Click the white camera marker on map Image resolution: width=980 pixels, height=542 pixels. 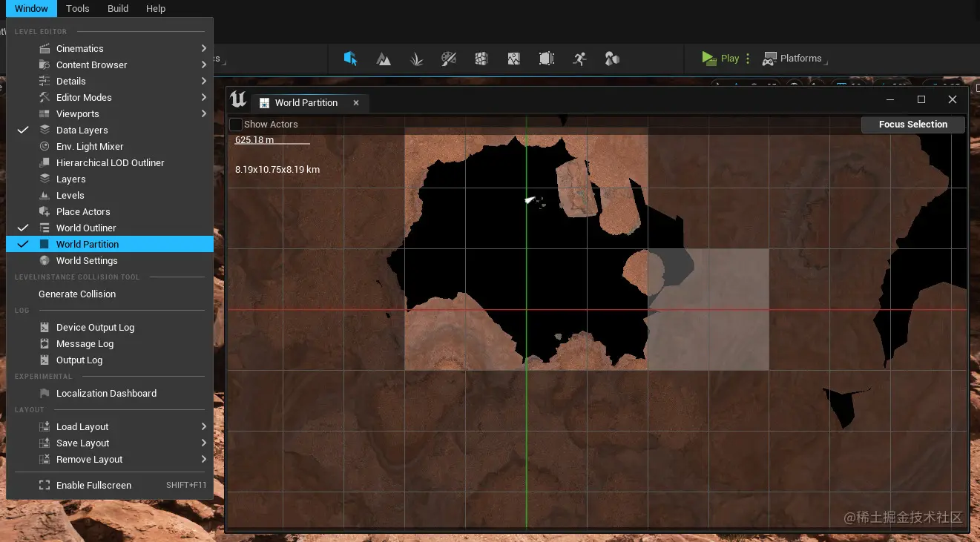pyautogui.click(x=530, y=199)
